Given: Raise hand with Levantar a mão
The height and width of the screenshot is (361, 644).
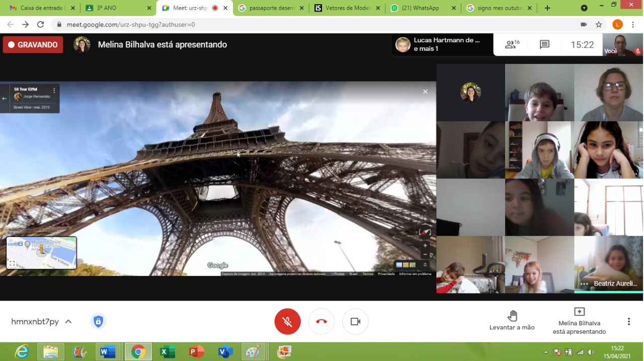Looking at the screenshot, I should pyautogui.click(x=512, y=320).
